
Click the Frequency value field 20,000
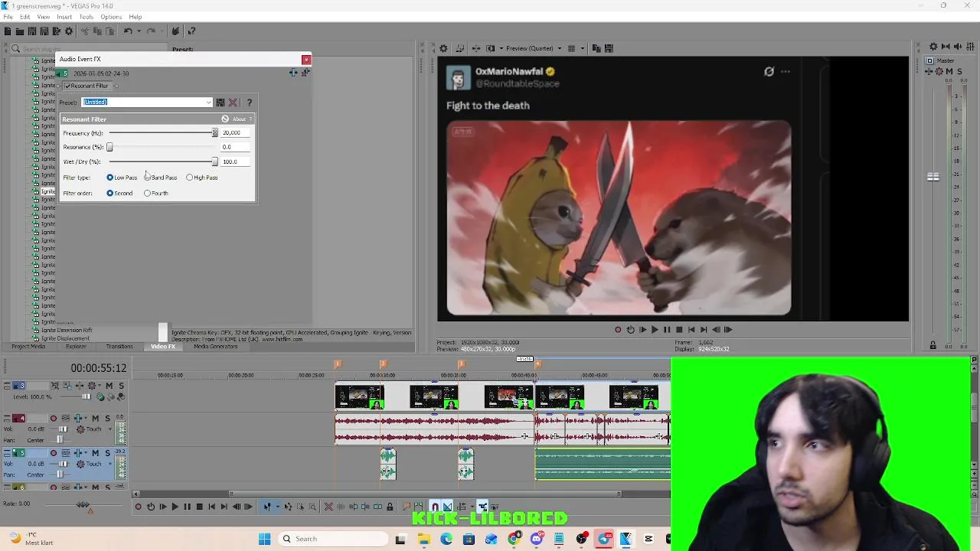234,133
